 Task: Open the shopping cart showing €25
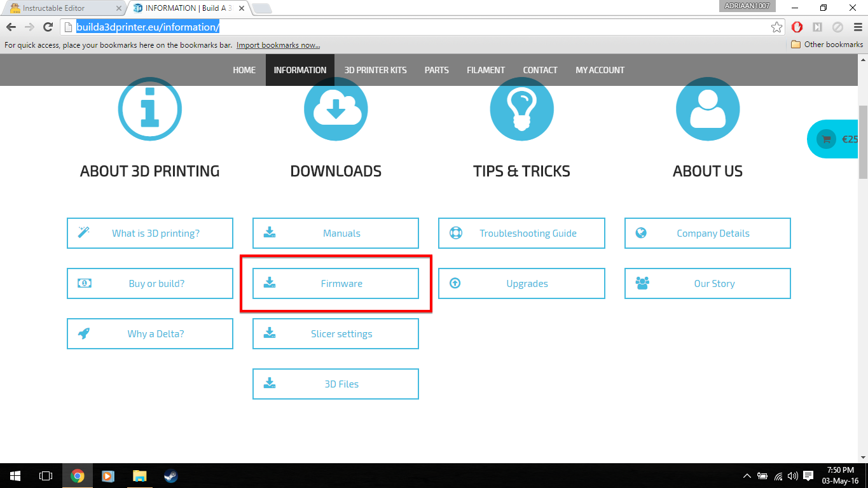pyautogui.click(x=833, y=139)
